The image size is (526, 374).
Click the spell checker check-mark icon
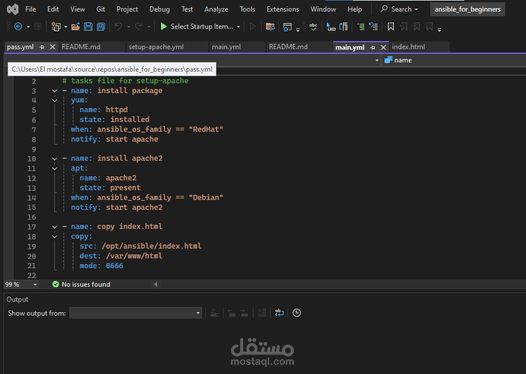pos(313,26)
